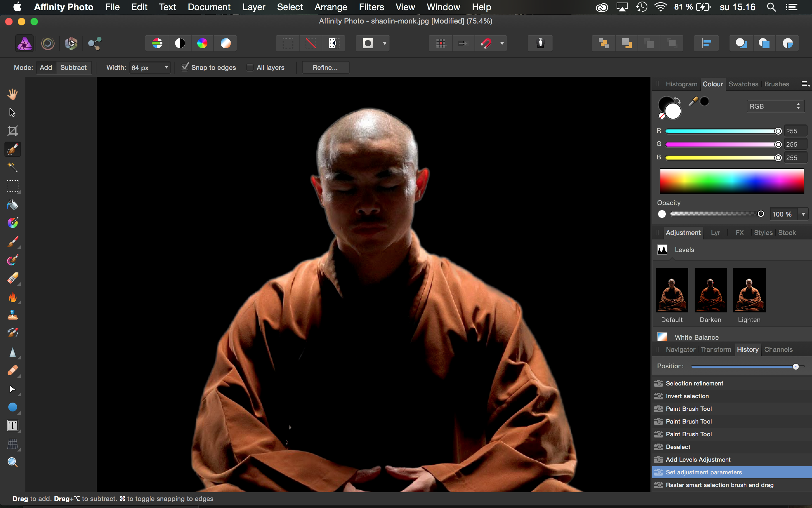Click the colour spectrum gradient bar

[732, 181]
